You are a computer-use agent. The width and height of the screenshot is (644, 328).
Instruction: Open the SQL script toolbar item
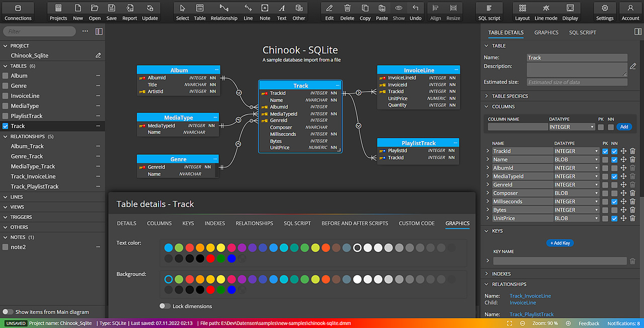point(490,12)
